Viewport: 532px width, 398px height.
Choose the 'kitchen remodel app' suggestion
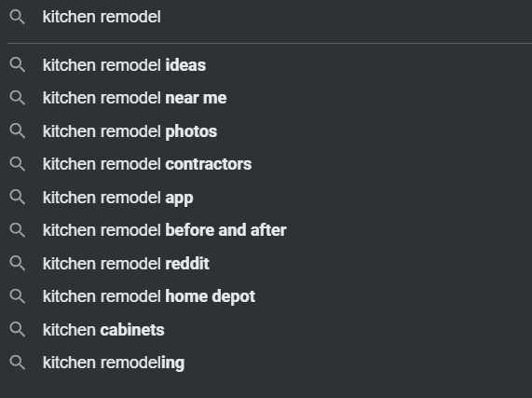(266, 197)
